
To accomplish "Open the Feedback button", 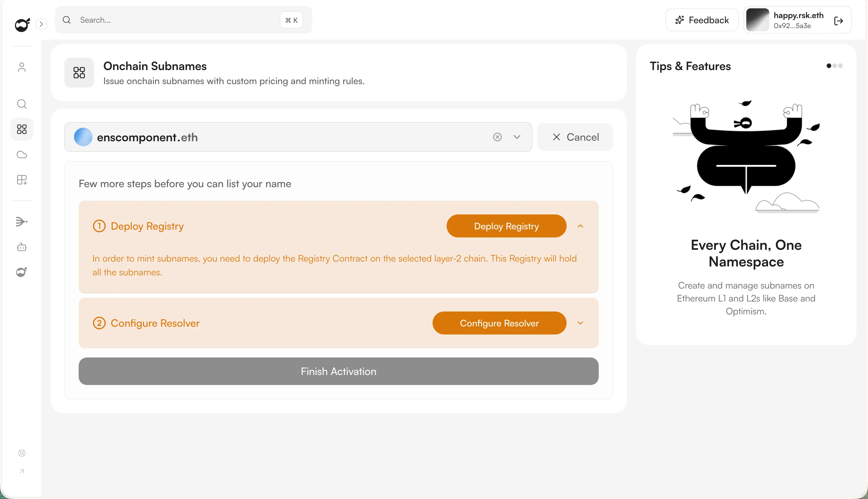I will (x=702, y=20).
